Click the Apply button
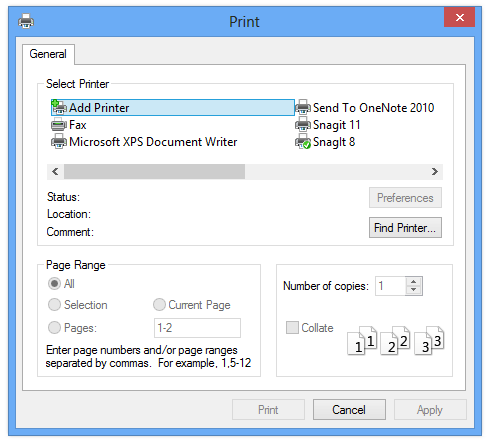The image size is (489, 445). click(x=430, y=410)
